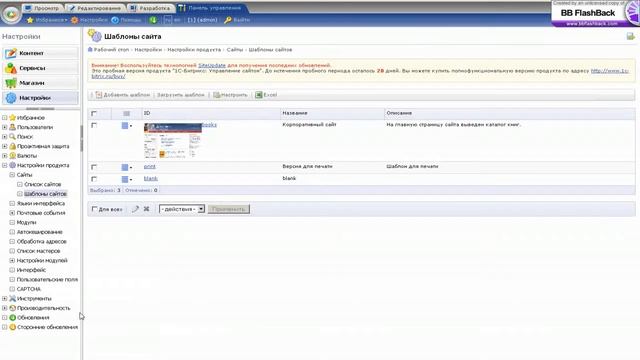Viewport: 640px width, 360px height.
Task: Expand the Настройки модулей tree node
Action: coord(12,260)
